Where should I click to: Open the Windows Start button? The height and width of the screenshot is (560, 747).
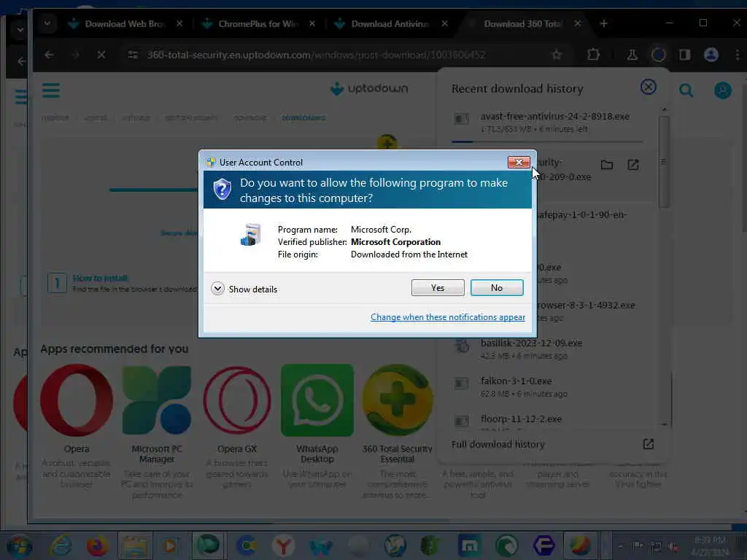[20, 545]
